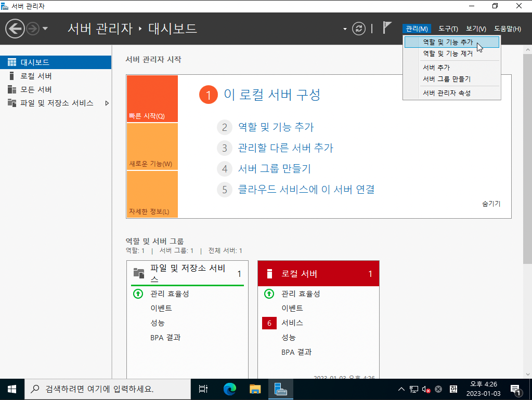Open 파일 및 저장소 서비스 sidebar item

tap(56, 103)
